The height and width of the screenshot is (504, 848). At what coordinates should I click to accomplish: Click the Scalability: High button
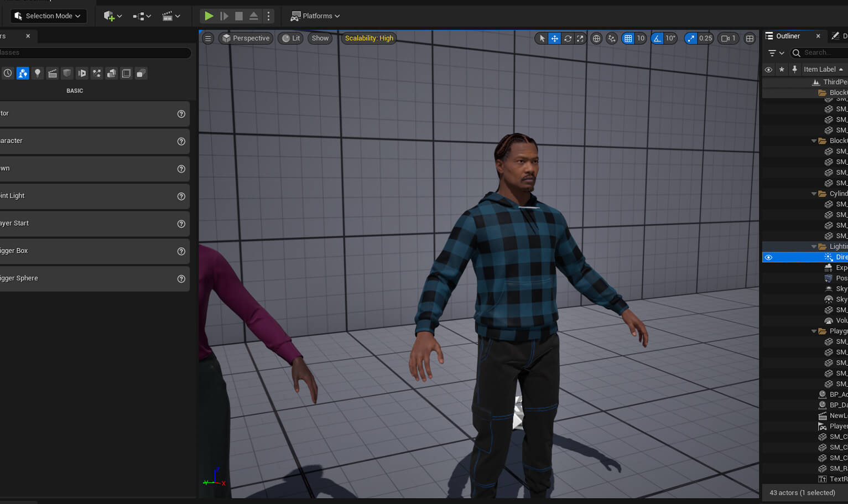coord(369,38)
